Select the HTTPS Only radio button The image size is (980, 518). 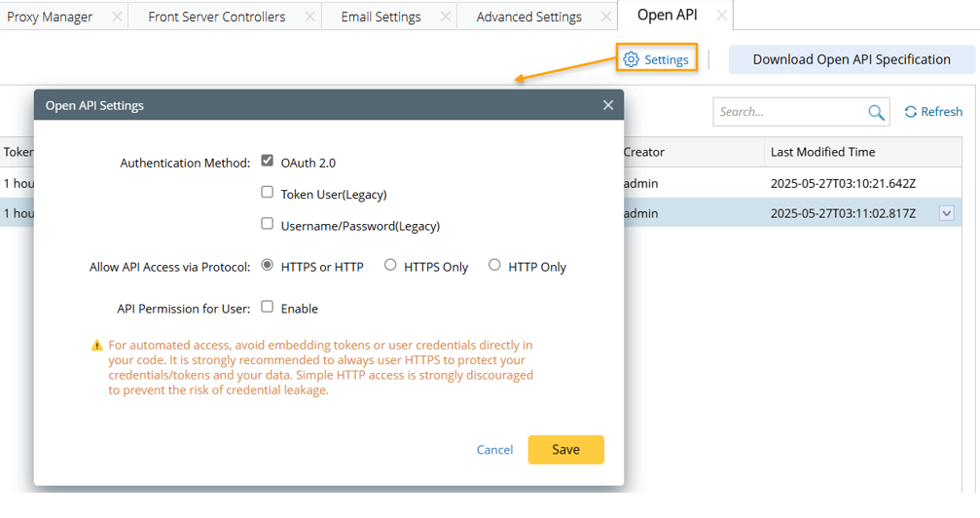(390, 265)
